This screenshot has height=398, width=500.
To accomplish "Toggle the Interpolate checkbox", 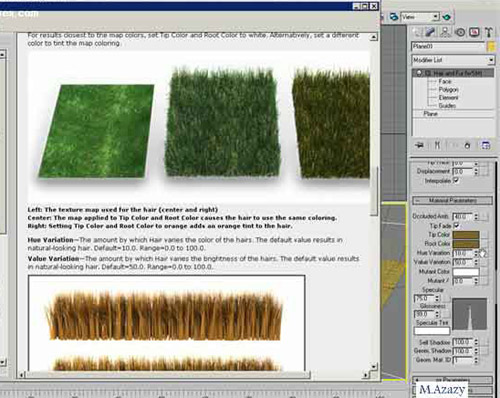I will click(x=456, y=180).
